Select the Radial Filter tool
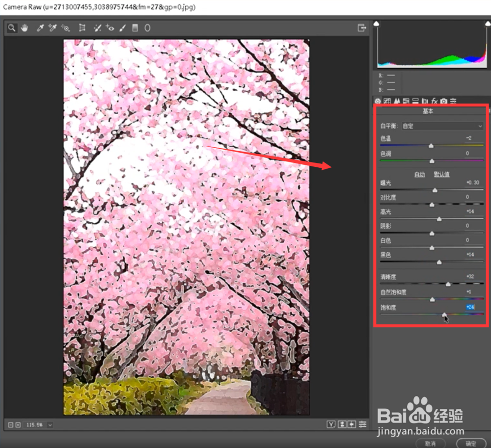This screenshot has width=491, height=448. 147,28
